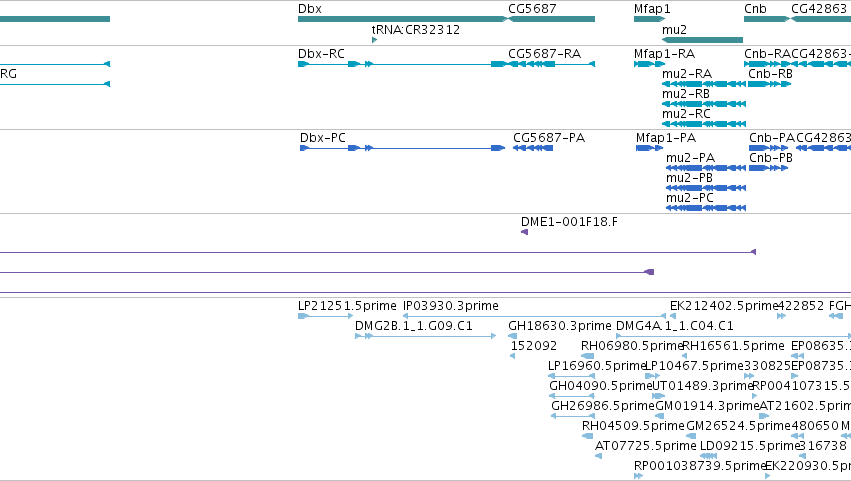Select the 316738 feature label
The height and width of the screenshot is (481, 851).
pos(823,447)
